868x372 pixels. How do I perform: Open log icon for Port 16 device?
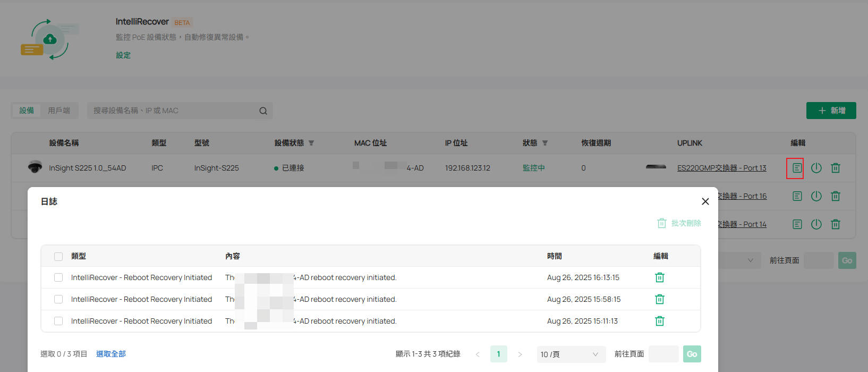[x=797, y=196]
